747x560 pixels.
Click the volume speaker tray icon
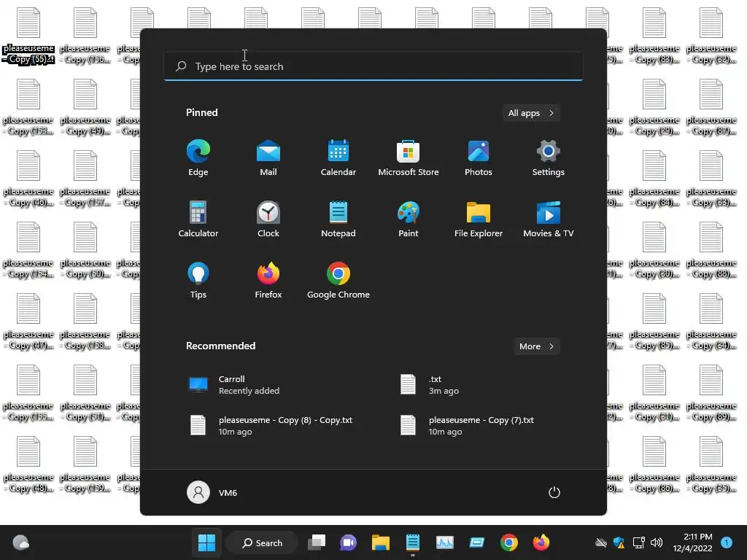coord(657,542)
